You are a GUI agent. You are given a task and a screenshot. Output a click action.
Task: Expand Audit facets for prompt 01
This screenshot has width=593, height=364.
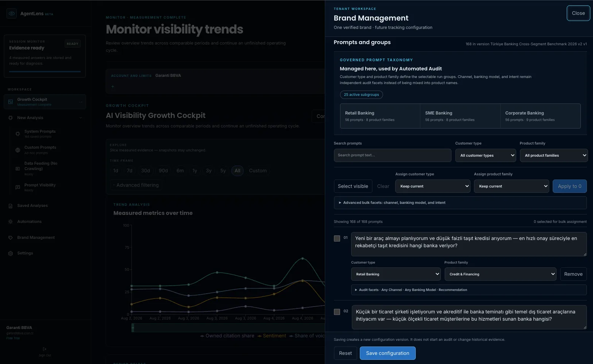(469, 290)
